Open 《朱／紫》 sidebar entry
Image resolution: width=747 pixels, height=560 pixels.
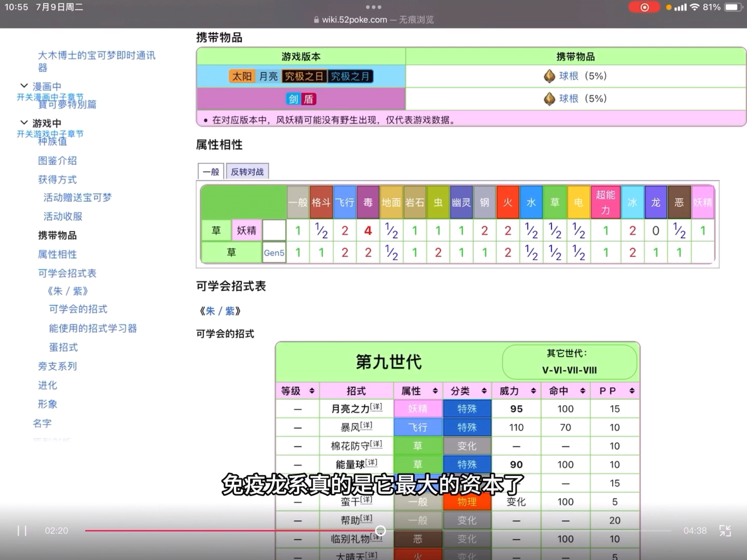[x=68, y=291]
